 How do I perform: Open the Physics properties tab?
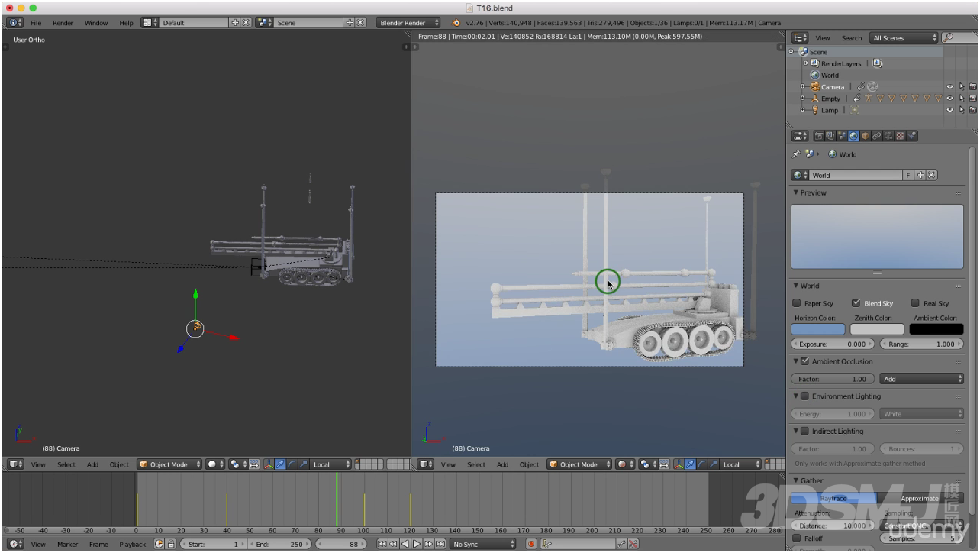911,136
